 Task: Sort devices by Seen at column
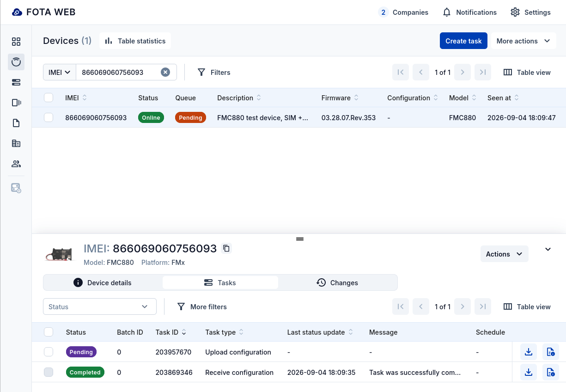pos(503,98)
